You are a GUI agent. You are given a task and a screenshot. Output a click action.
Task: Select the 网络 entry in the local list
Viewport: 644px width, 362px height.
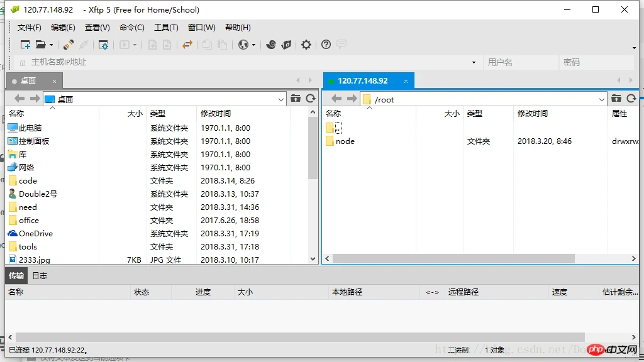pos(26,167)
